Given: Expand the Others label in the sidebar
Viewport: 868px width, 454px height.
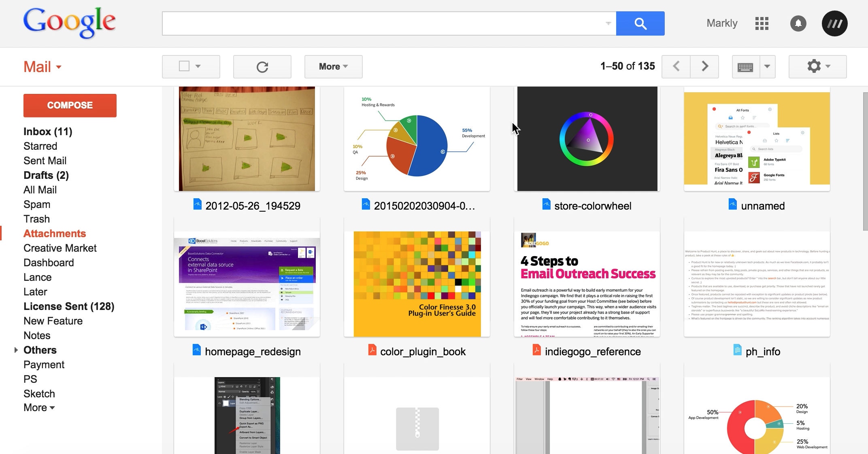Looking at the screenshot, I should tap(16, 350).
